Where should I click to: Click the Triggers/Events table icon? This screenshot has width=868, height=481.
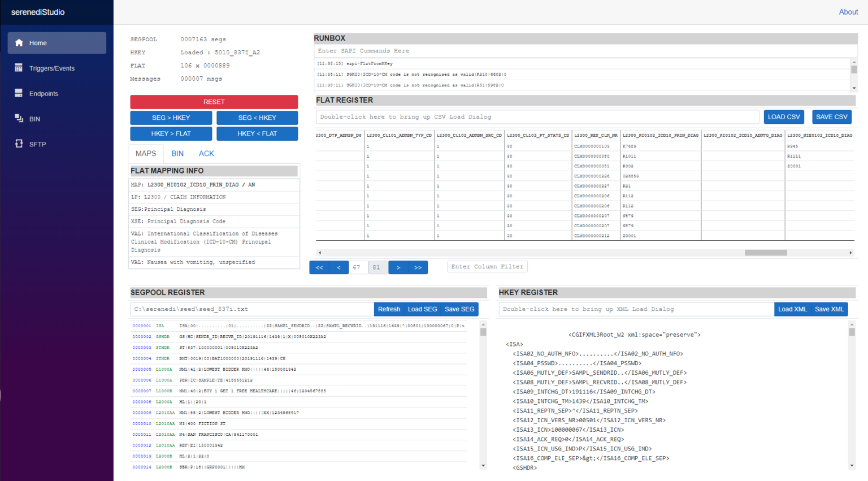point(19,68)
